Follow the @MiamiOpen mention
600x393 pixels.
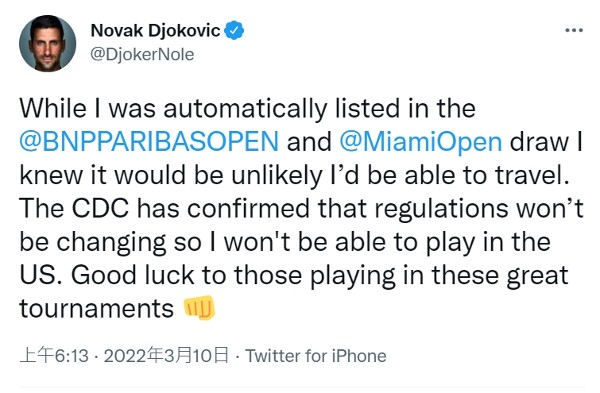(x=421, y=142)
